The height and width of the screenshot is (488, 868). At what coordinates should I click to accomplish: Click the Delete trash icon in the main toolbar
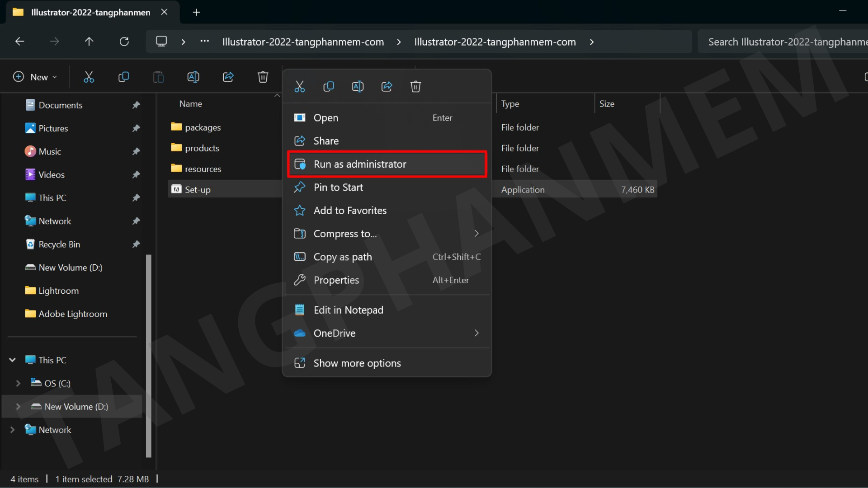263,77
